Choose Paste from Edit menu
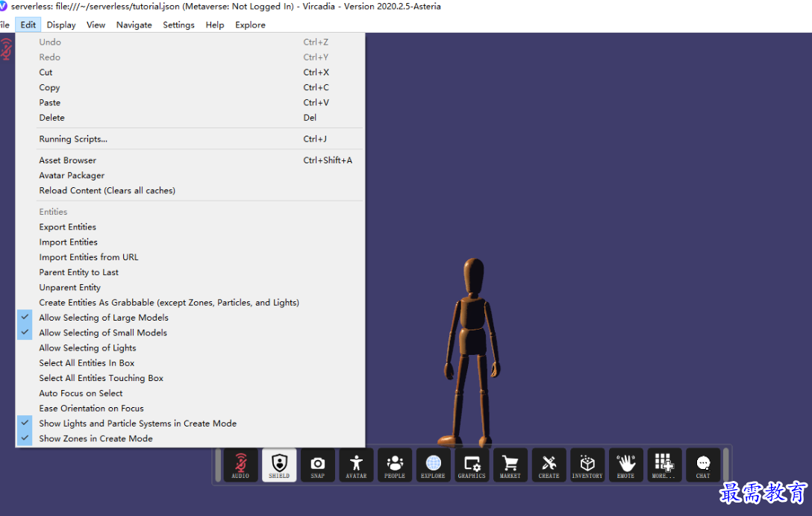 pos(190,102)
